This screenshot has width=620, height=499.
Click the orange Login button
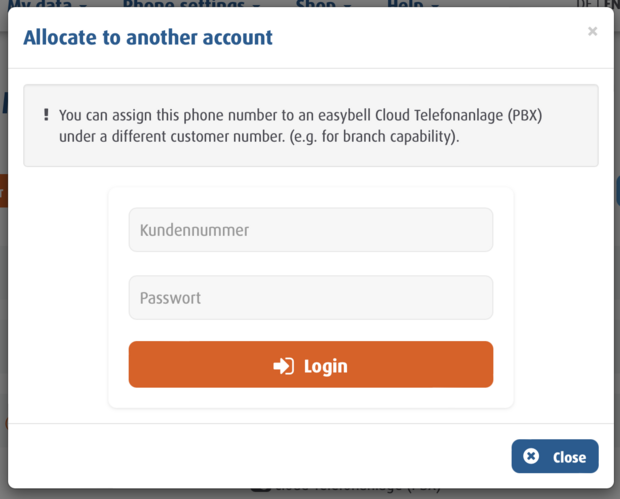[x=310, y=365]
